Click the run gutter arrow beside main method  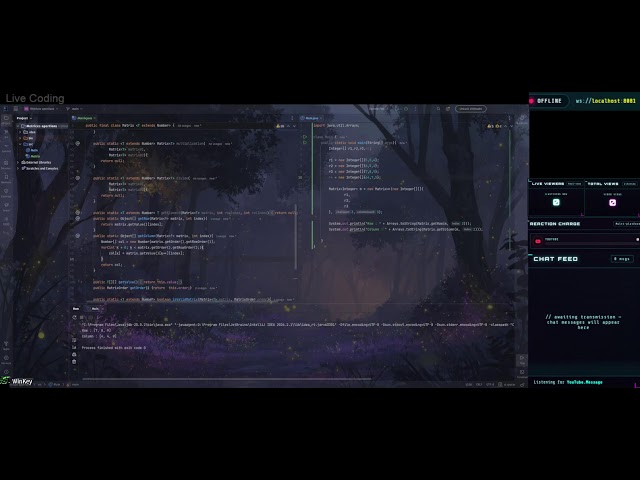[305, 142]
